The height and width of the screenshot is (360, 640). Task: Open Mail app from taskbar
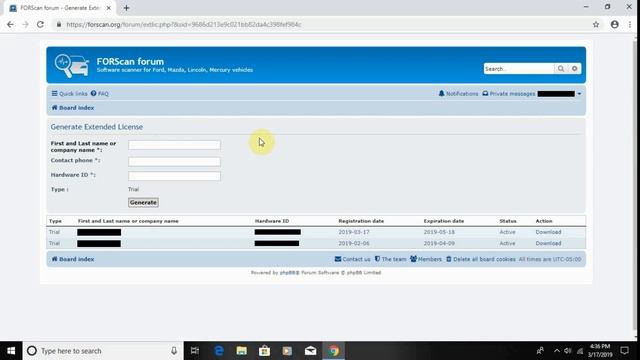[x=310, y=351]
